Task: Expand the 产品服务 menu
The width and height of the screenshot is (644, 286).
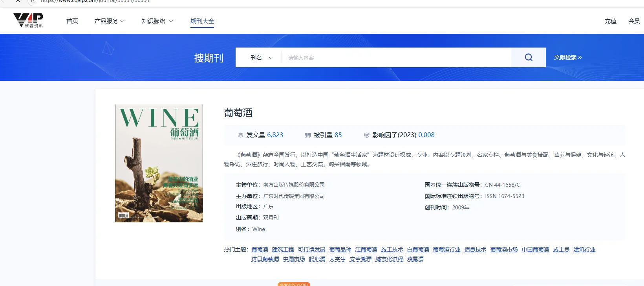Action: pyautogui.click(x=110, y=21)
